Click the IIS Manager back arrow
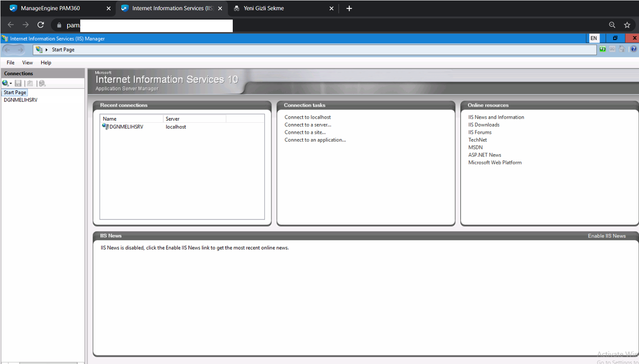 (7, 49)
